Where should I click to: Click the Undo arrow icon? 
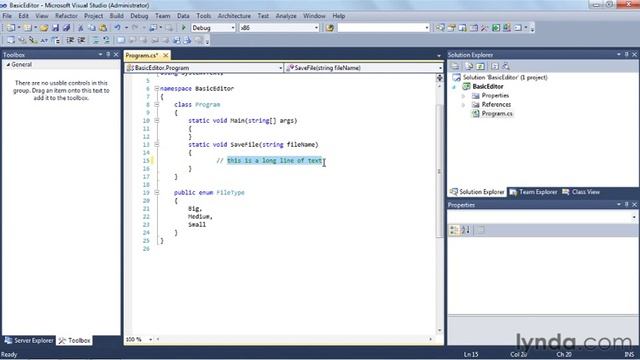point(118,28)
